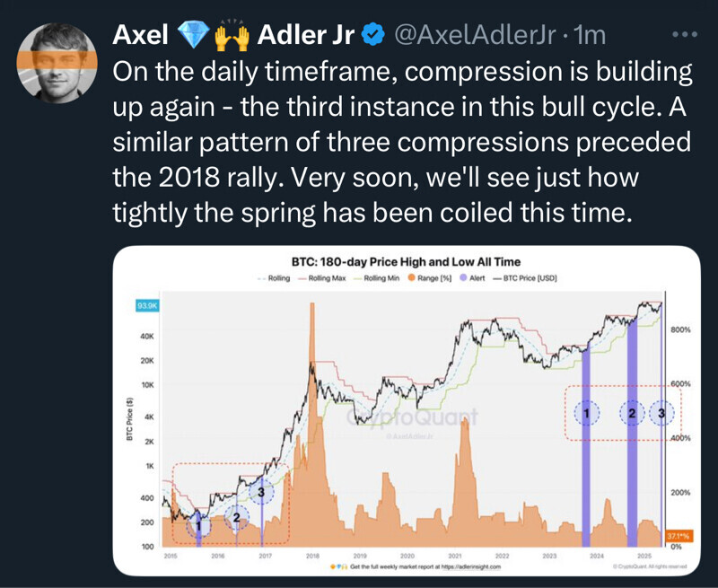Click the 1m tweet timestamp
The image size is (718, 588).
[590, 36]
